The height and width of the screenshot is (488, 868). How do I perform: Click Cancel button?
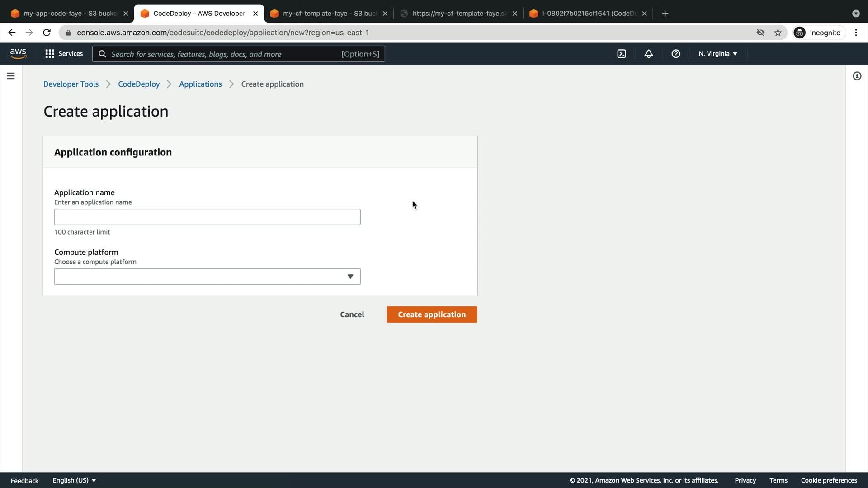pos(352,314)
